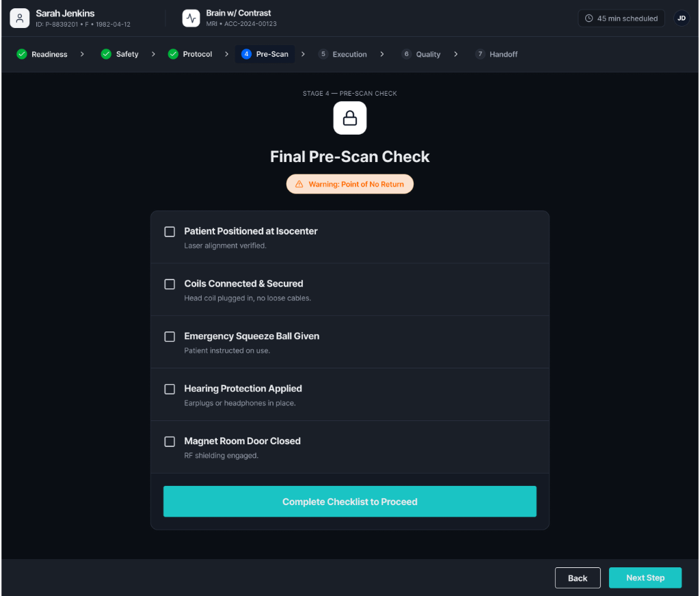Select the Handoff stage tab
This screenshot has width=700, height=596.
coord(497,54)
